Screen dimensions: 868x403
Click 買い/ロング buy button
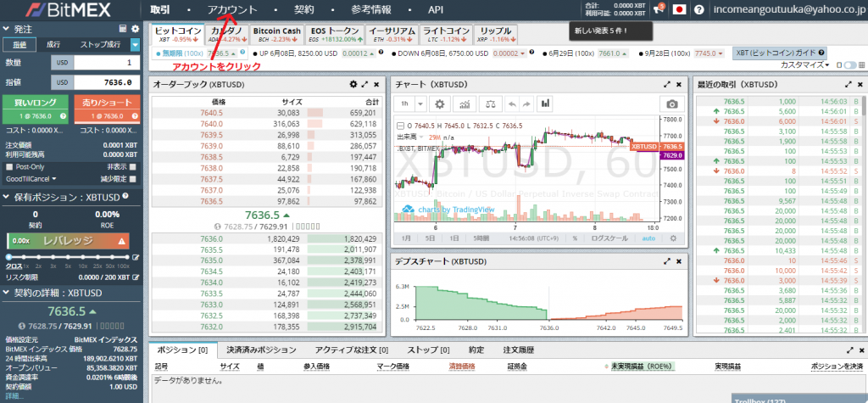click(36, 109)
